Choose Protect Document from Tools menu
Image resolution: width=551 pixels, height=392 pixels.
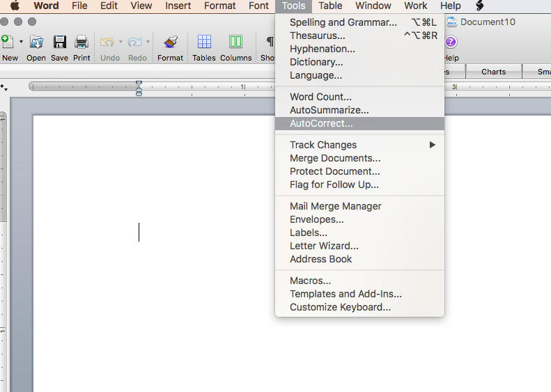pyautogui.click(x=360, y=171)
